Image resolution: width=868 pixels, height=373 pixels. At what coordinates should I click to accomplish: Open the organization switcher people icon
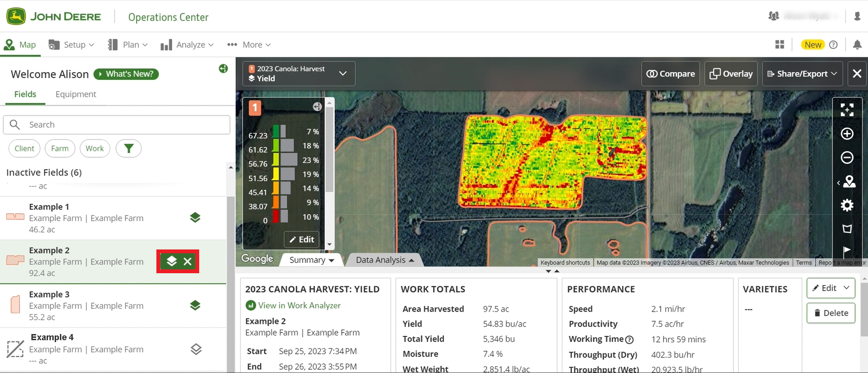[773, 16]
